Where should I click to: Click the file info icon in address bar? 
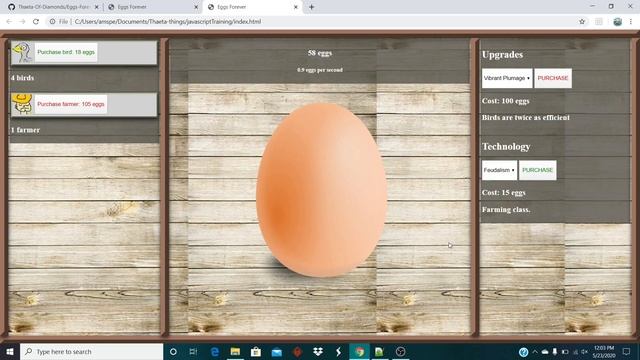click(x=52, y=22)
